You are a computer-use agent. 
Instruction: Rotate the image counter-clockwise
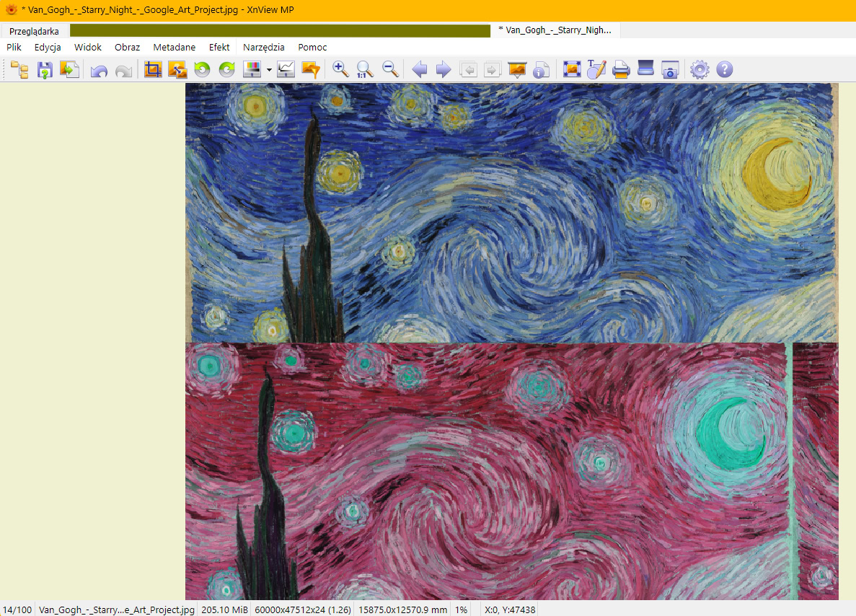[202, 69]
